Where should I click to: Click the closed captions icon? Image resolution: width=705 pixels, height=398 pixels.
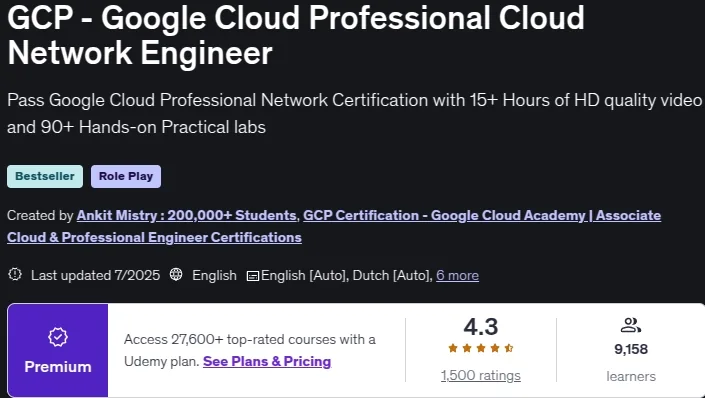click(253, 276)
